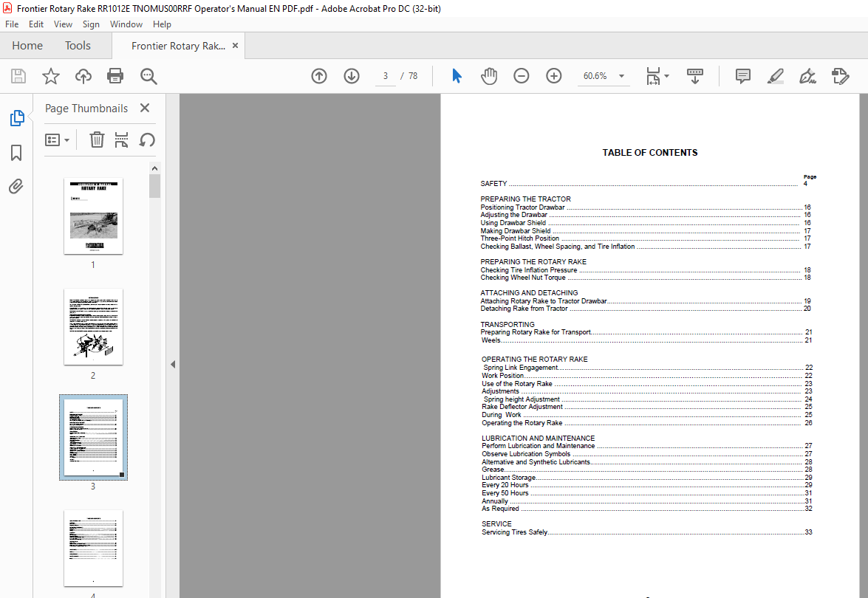Viewport: 868px width, 598px height.
Task: Select page 1 thumbnail
Action: coord(93,216)
